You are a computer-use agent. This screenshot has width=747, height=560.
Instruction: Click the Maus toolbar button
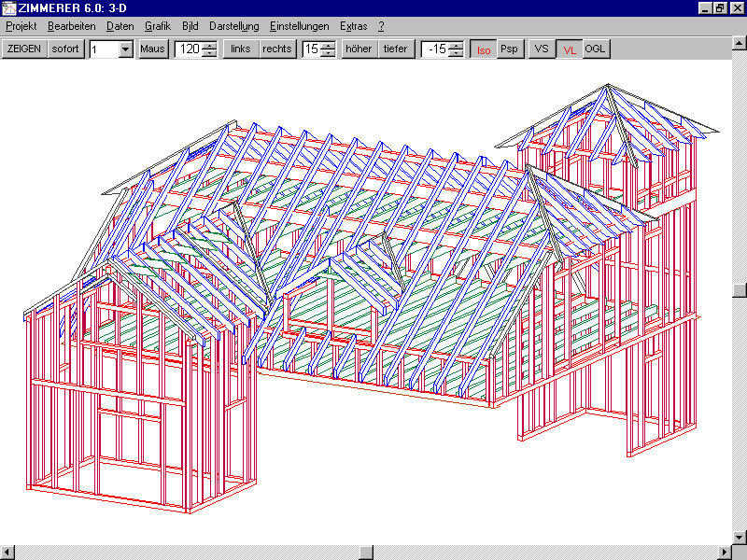(152, 49)
